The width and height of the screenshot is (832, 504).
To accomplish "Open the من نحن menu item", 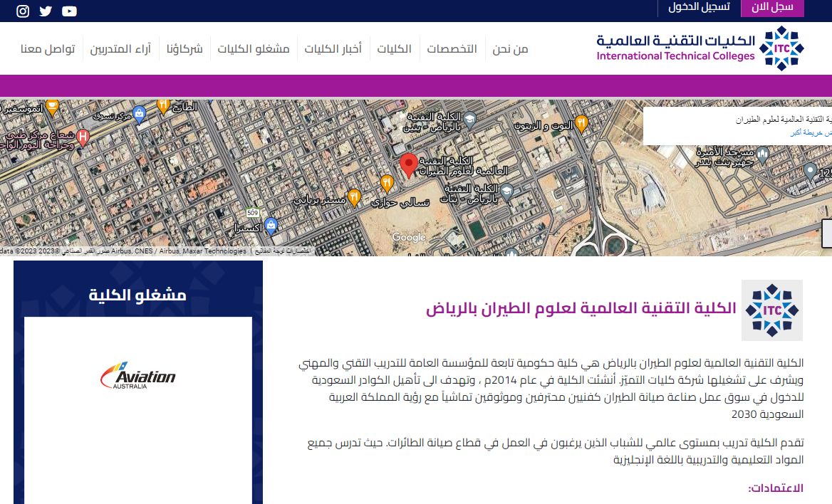I will pos(510,49).
